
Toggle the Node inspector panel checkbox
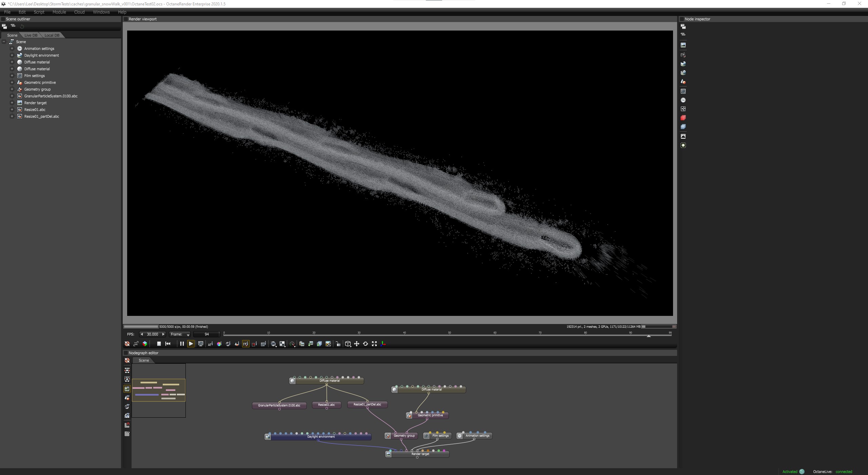tap(682, 19)
